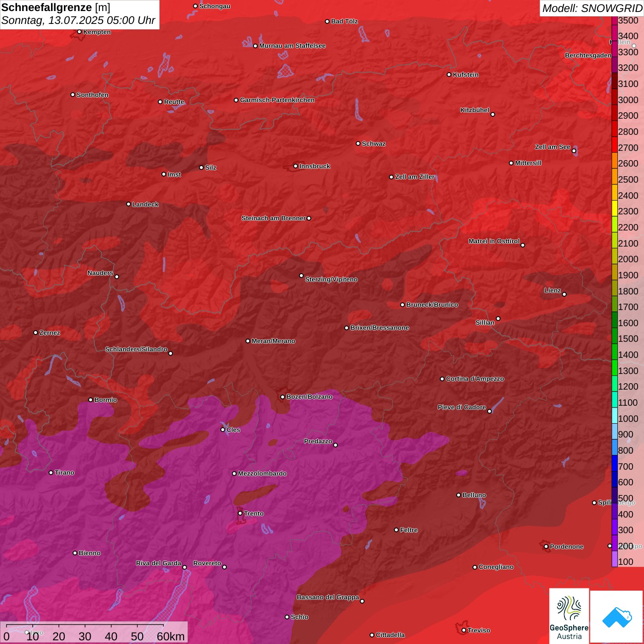Click the 'Sterzing/Vipiteno' label

pyautogui.click(x=331, y=279)
